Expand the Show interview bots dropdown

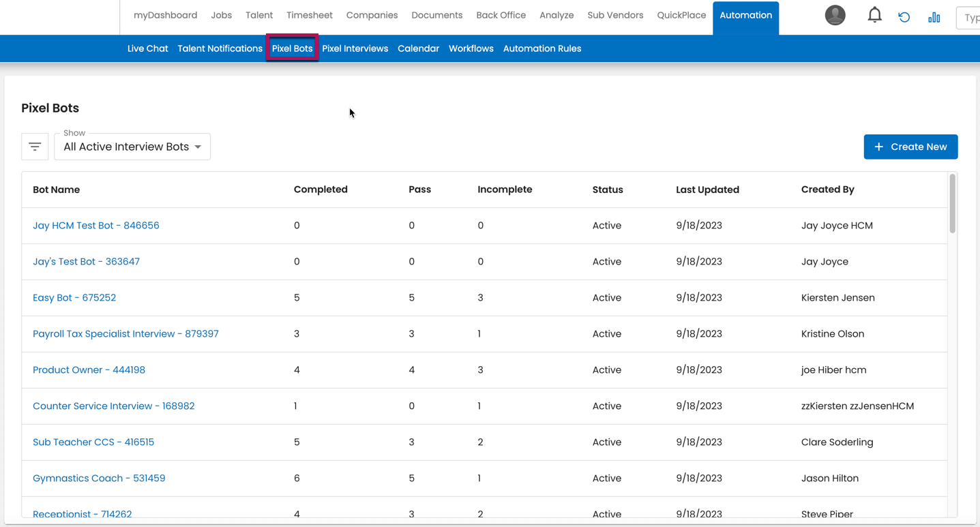132,147
